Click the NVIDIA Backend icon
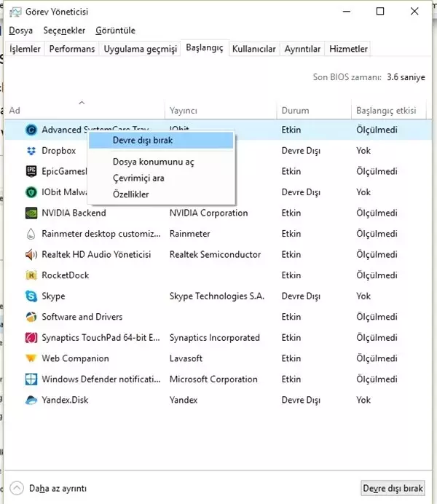 point(31,213)
